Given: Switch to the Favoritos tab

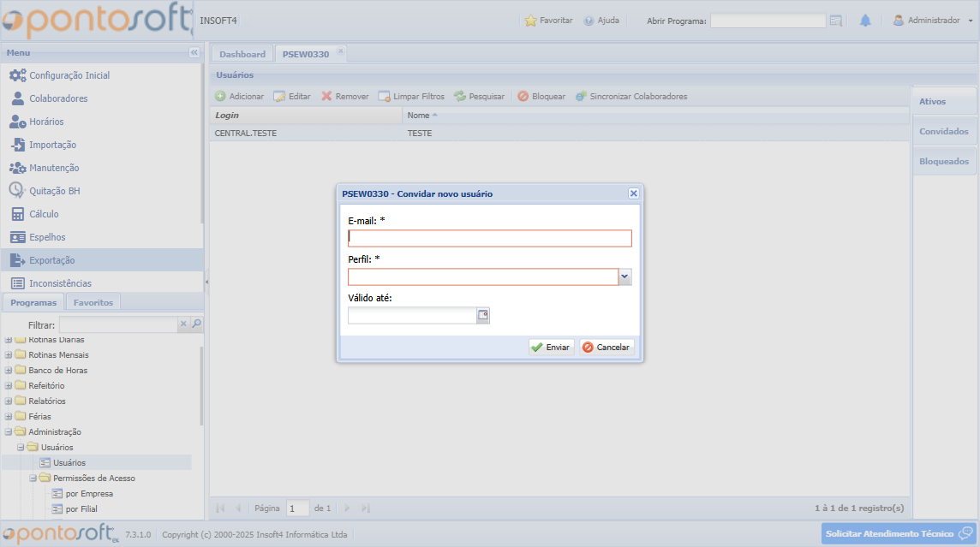Looking at the screenshot, I should pos(93,302).
